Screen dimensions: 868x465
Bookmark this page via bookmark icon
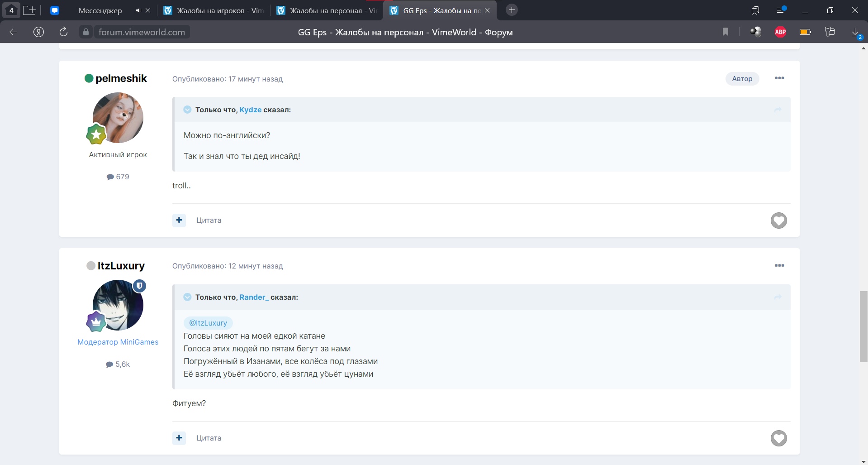(x=726, y=32)
